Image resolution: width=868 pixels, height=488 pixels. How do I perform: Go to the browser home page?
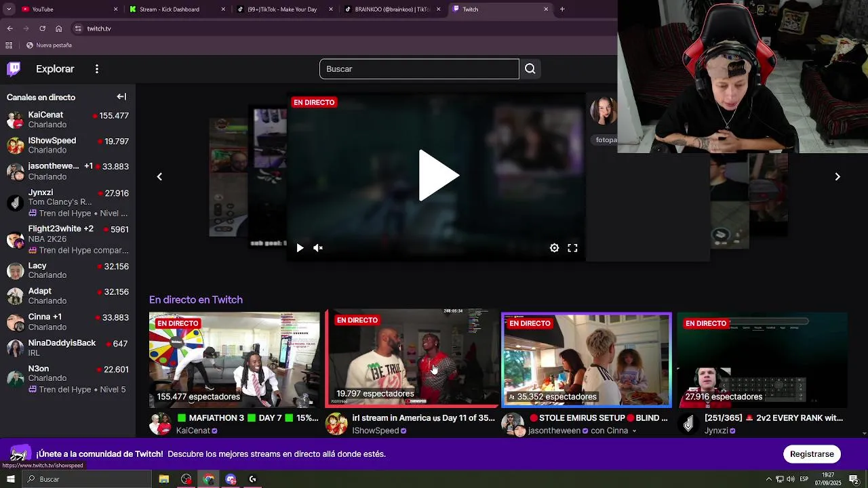pyautogui.click(x=59, y=28)
